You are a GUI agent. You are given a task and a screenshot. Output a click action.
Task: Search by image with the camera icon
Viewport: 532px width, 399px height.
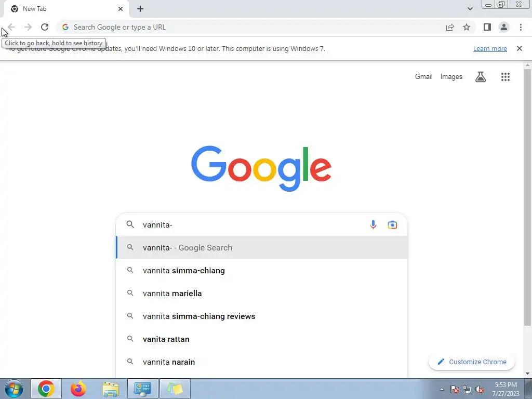pos(392,224)
